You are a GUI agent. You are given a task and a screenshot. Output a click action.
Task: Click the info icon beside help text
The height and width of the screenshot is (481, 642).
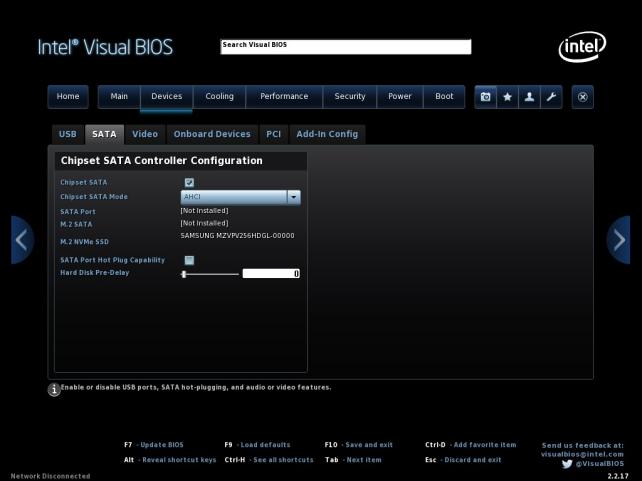[54, 389]
